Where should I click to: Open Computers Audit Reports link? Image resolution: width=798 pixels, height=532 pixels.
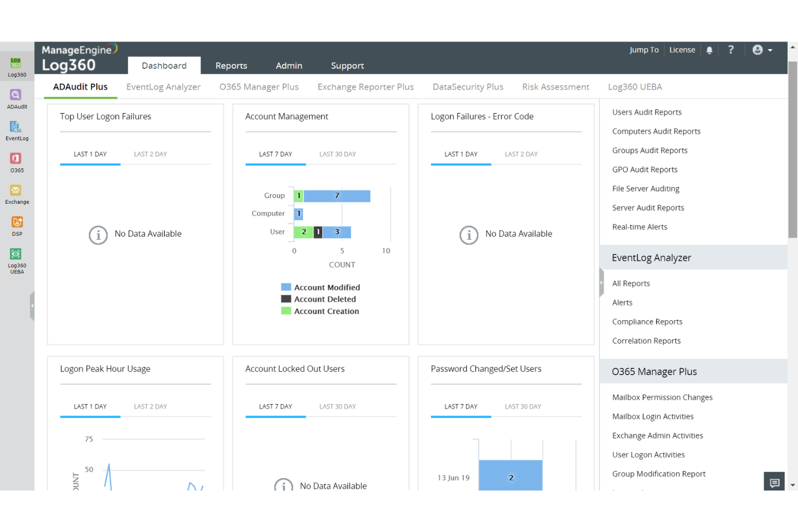click(x=656, y=131)
